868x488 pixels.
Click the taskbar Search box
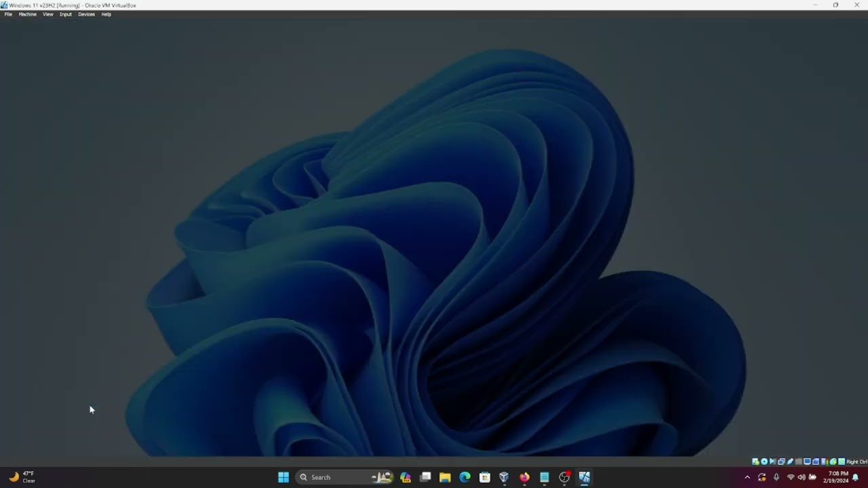(345, 477)
